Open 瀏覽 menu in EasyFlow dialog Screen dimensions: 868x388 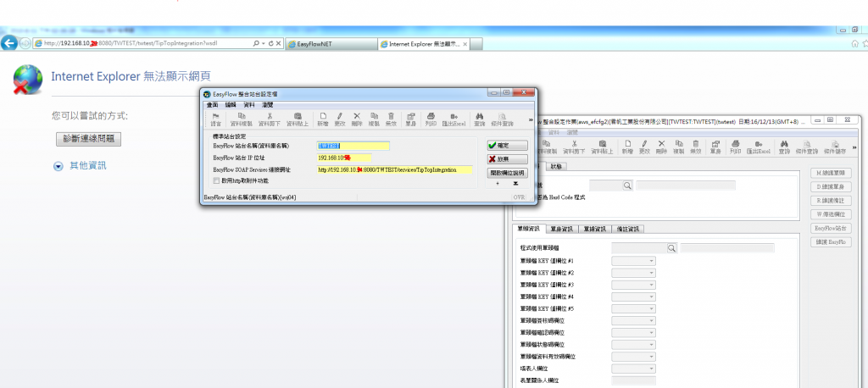point(267,104)
